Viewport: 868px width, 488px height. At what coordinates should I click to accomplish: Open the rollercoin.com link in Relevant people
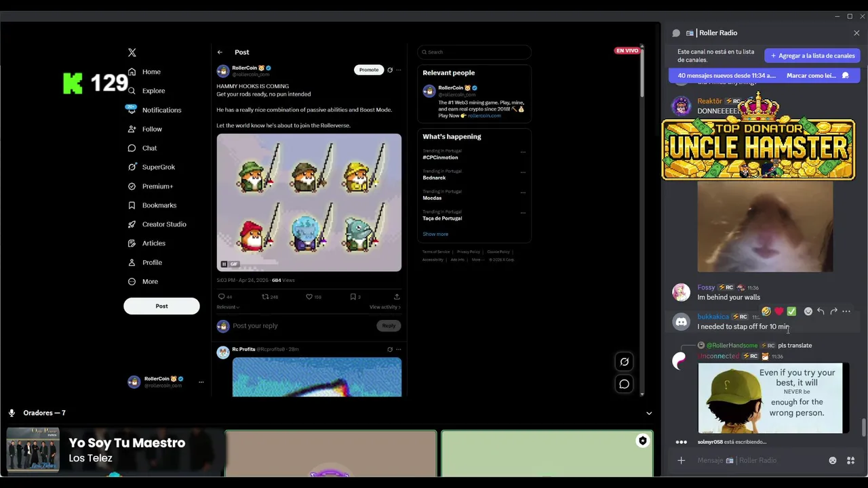[484, 116]
